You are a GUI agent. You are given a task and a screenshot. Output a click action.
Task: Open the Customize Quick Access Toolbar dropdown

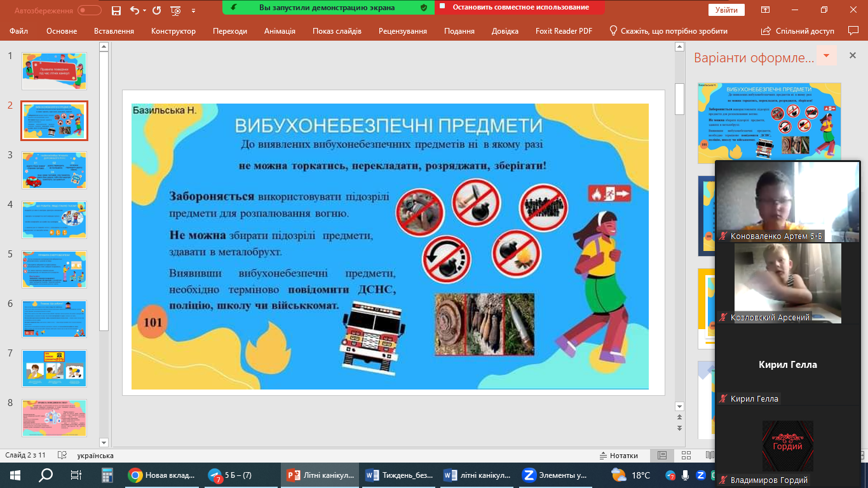(x=193, y=10)
